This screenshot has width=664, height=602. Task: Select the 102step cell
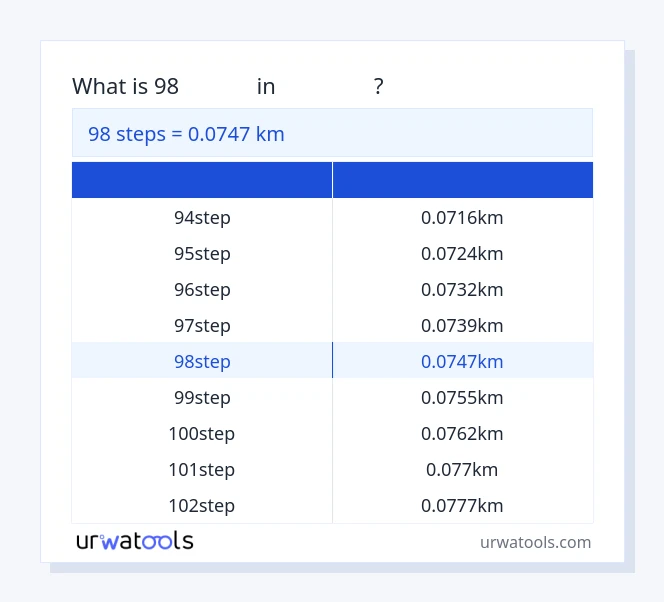point(202,505)
